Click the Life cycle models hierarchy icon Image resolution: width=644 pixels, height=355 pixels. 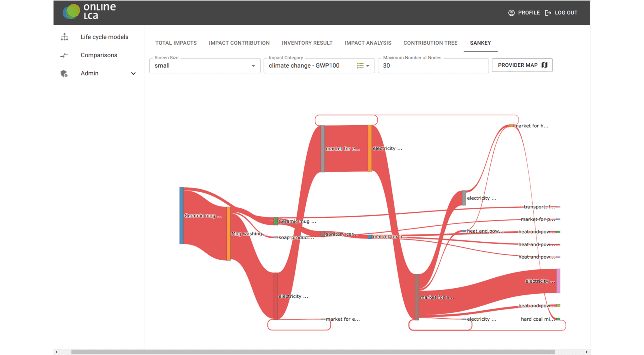click(64, 37)
